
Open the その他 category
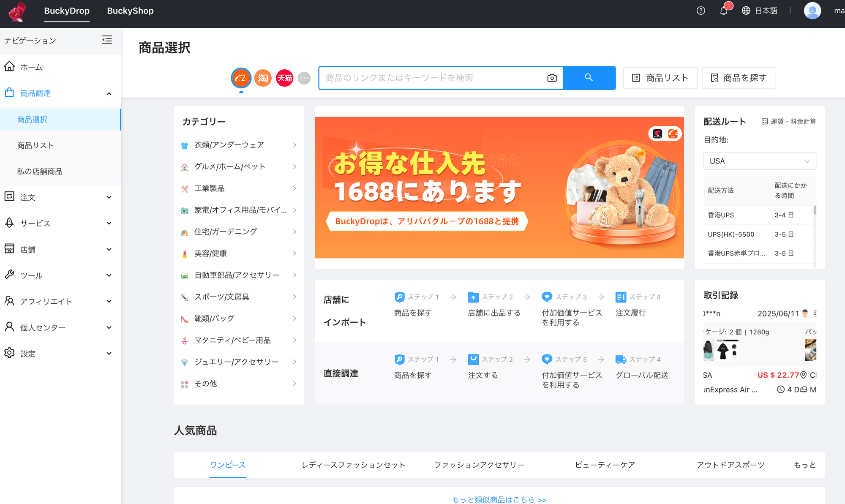click(239, 384)
